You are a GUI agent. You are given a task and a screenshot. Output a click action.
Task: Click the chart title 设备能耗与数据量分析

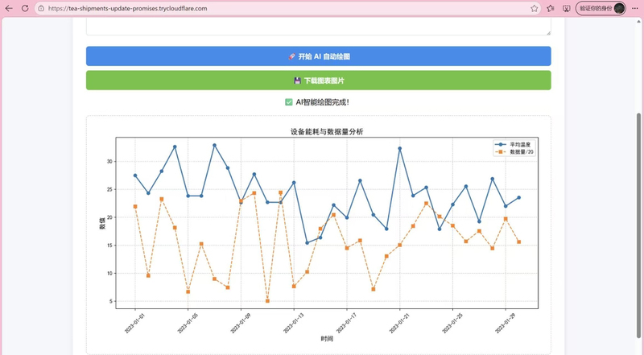[x=327, y=132]
